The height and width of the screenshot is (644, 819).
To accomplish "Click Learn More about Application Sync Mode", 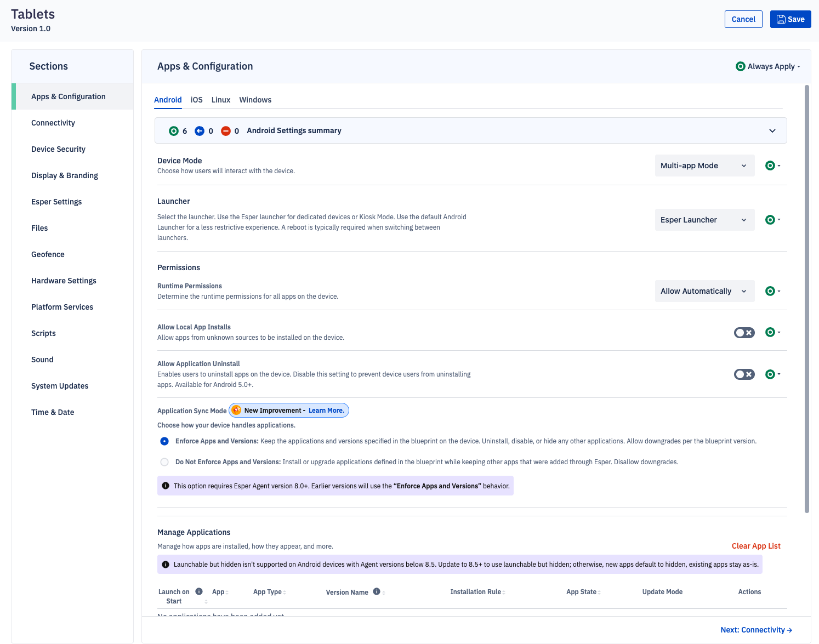I will point(326,410).
